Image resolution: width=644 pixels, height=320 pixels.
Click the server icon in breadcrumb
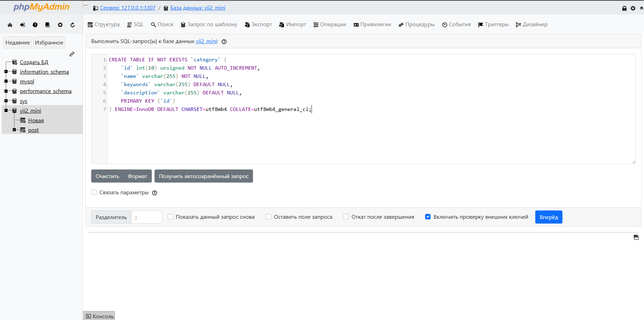(96, 8)
